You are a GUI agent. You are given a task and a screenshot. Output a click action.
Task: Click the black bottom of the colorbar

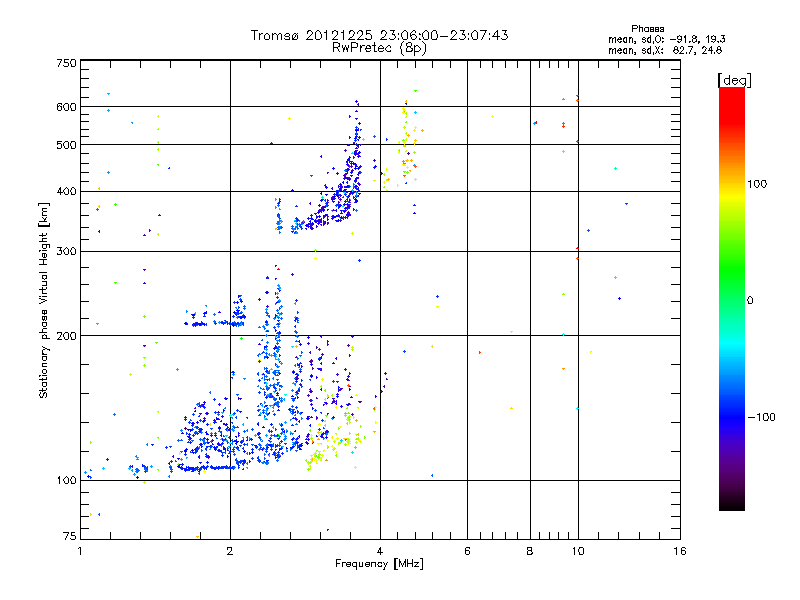coord(732,503)
